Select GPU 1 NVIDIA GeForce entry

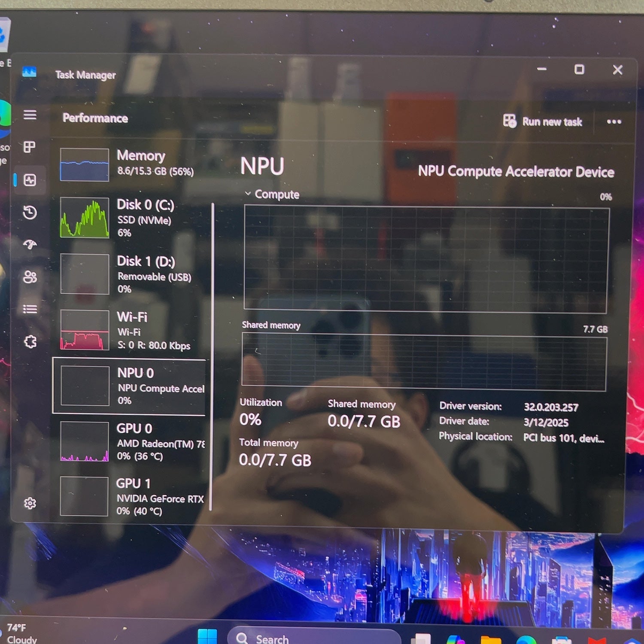pos(129,496)
